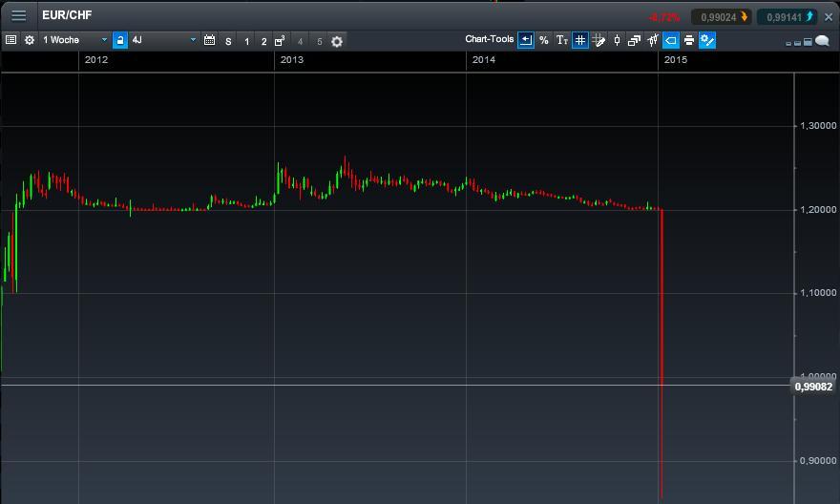The height and width of the screenshot is (504, 840).
Task: Click the 2012 year label
Action: pos(96,60)
